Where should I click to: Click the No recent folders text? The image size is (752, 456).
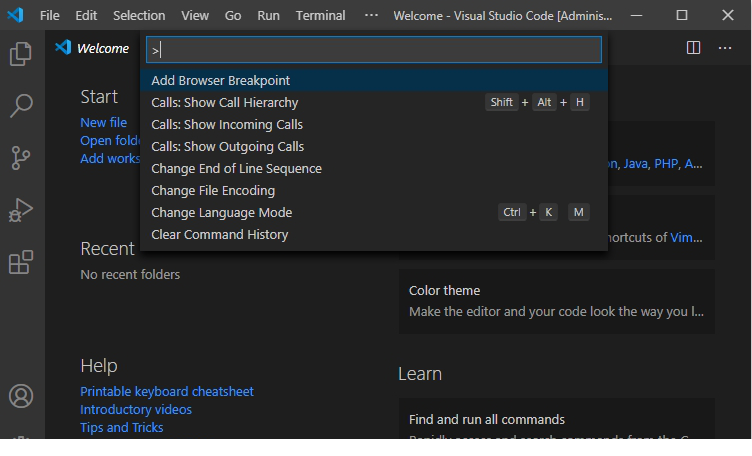tap(130, 275)
